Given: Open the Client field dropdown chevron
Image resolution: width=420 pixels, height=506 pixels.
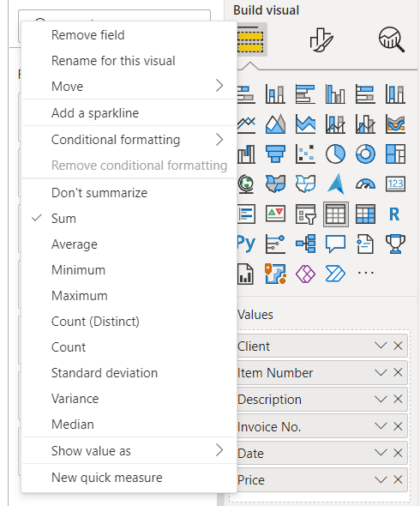Looking at the screenshot, I should [381, 346].
